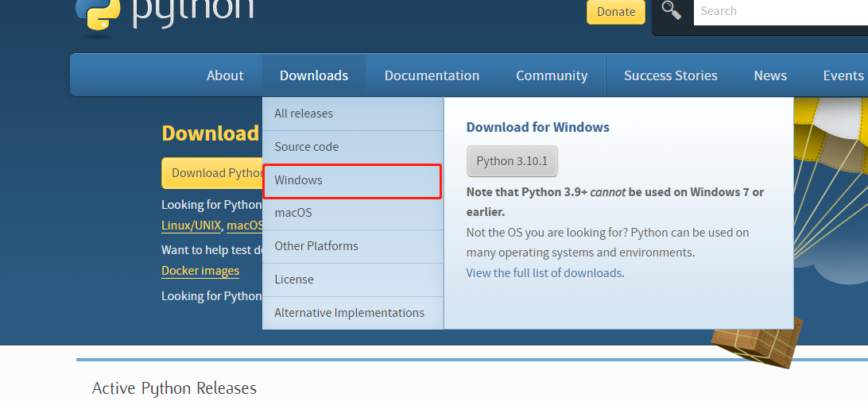The width and height of the screenshot is (868, 401).
Task: Open the Community menu
Action: 552,75
